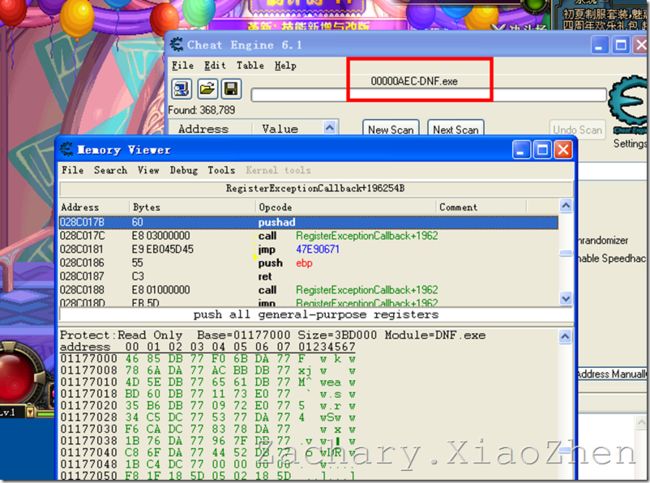Open the Help menu in Cheat Engine
Screen dimensions: 650x483
point(285,66)
